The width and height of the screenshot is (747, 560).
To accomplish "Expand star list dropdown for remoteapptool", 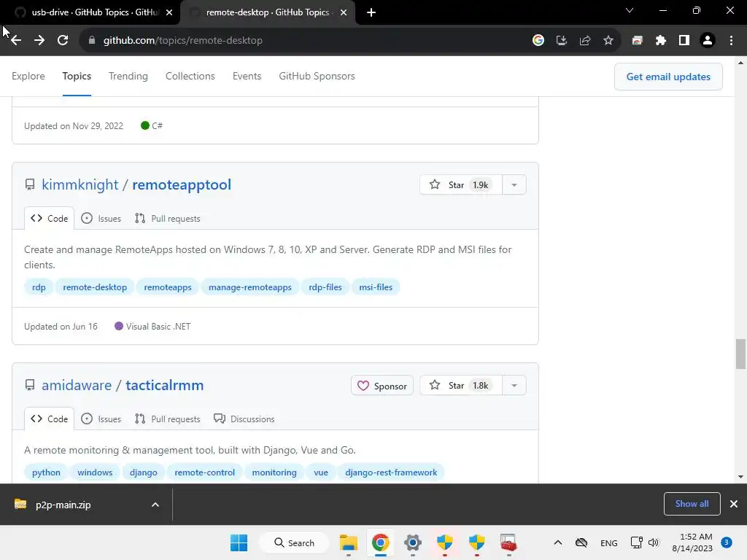I will pyautogui.click(x=514, y=184).
